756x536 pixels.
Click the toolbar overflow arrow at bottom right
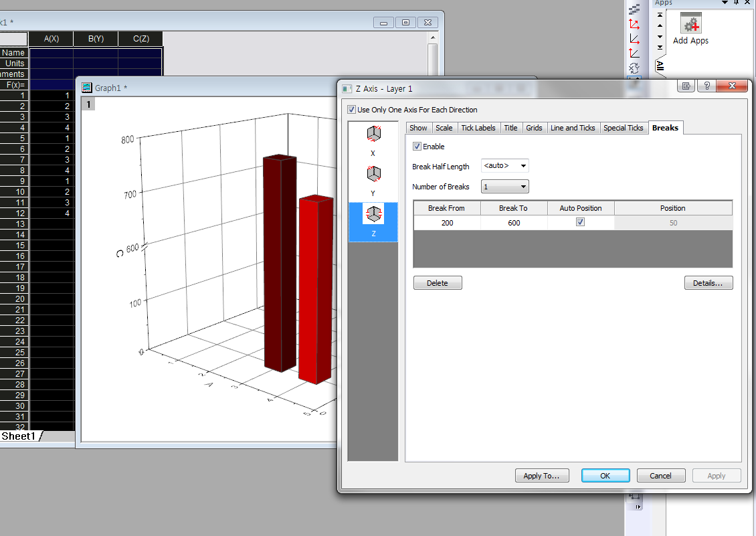[638, 507]
